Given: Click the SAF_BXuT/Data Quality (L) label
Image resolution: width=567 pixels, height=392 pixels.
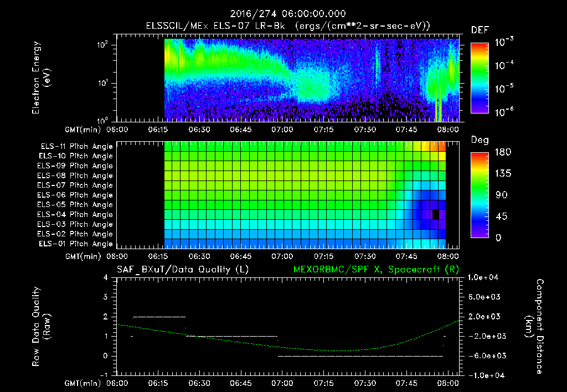Looking at the screenshot, I should coord(183,270).
